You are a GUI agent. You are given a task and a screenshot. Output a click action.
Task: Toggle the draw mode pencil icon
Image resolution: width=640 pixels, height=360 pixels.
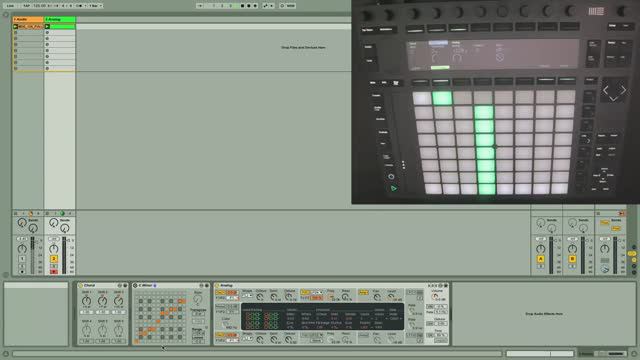pos(265,6)
